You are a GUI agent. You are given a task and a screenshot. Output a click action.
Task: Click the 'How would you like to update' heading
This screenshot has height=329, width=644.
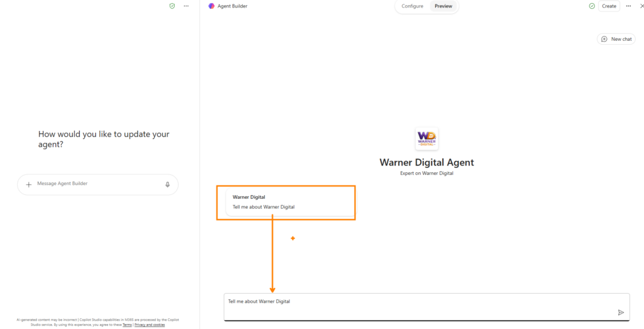tap(104, 139)
